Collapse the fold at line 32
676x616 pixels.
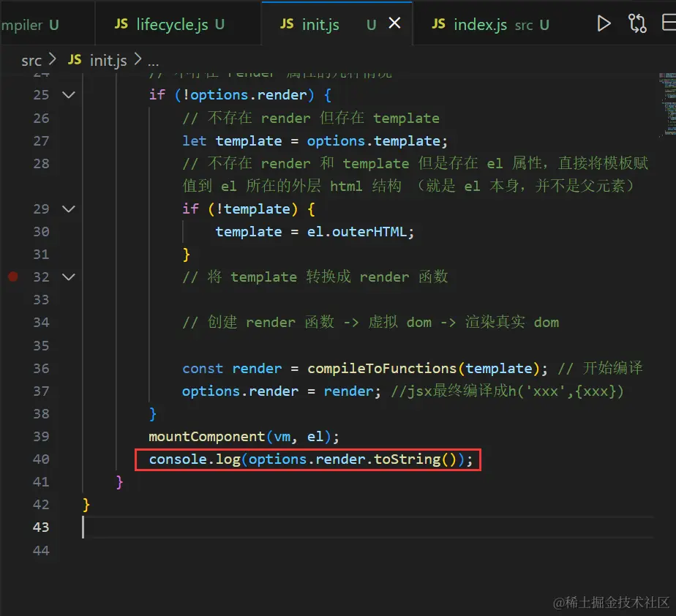point(69,277)
